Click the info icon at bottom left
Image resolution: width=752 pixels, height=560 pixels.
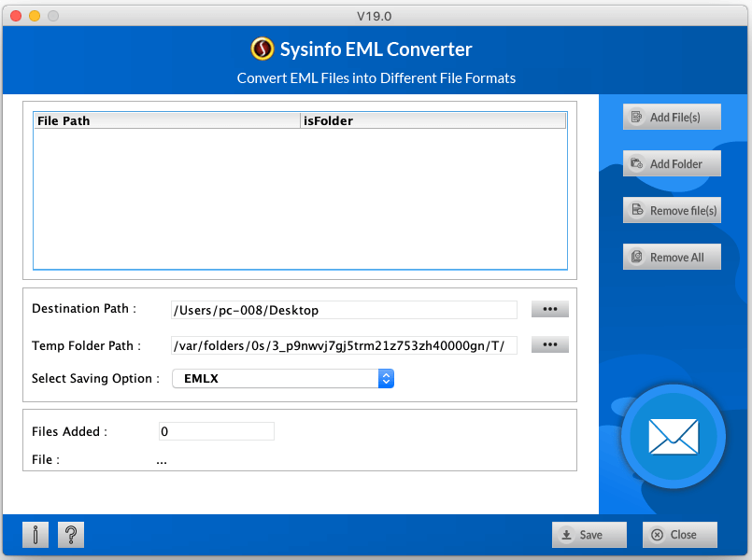35,535
